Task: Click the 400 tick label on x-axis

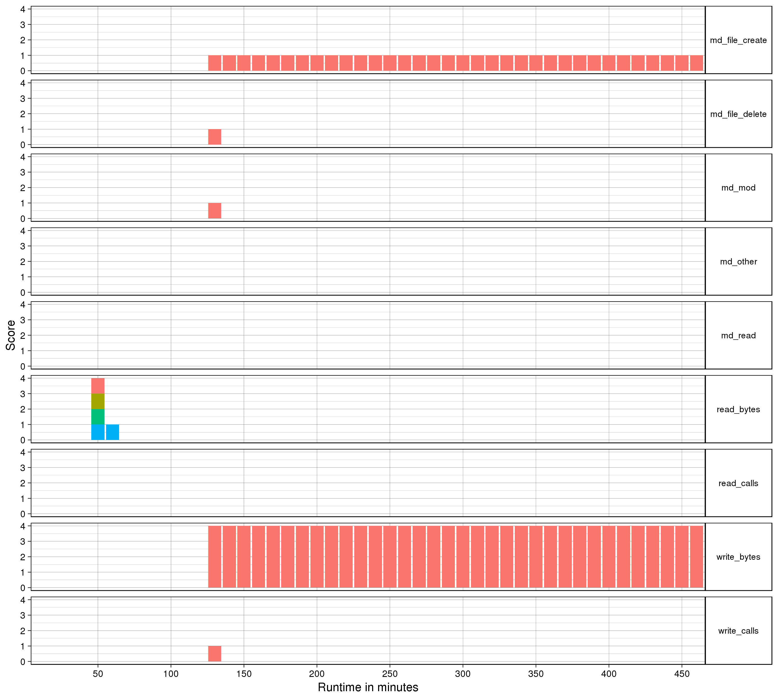Action: 609,674
